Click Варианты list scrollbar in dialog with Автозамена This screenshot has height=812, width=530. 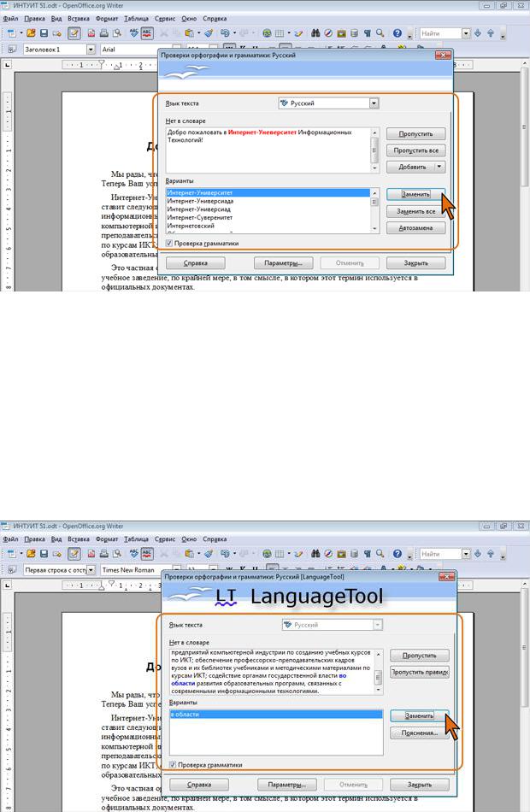click(x=375, y=210)
